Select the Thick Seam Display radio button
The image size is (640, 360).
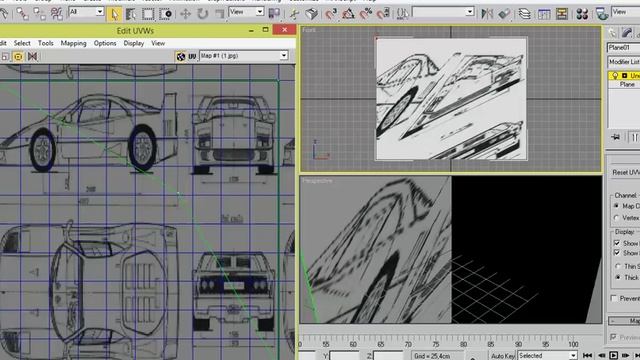point(618,277)
